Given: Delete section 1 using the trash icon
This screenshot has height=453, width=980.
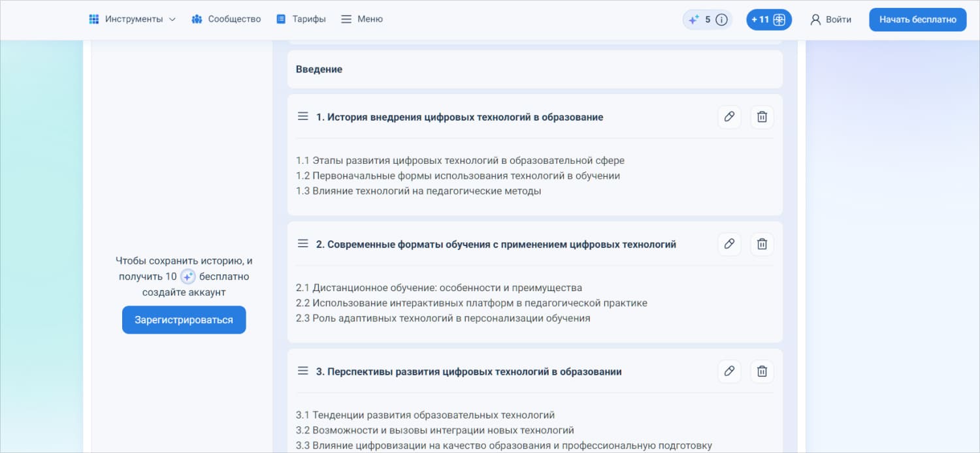Looking at the screenshot, I should [762, 117].
